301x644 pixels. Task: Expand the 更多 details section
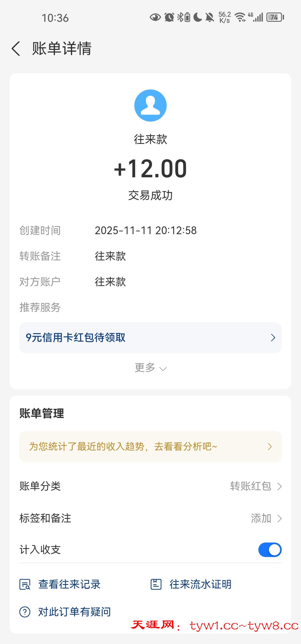pyautogui.click(x=151, y=368)
